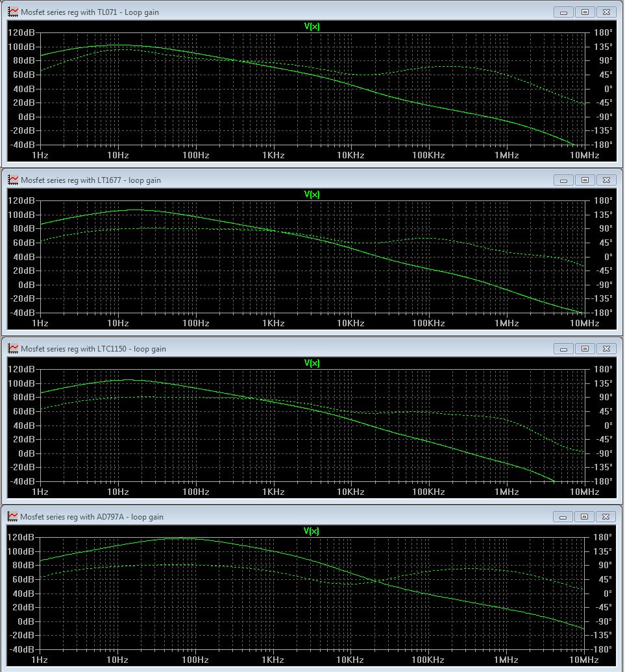This screenshot has height=672, width=625.
Task: Click the 80dB magnitude label in AD797A plot
Action: 23,565
